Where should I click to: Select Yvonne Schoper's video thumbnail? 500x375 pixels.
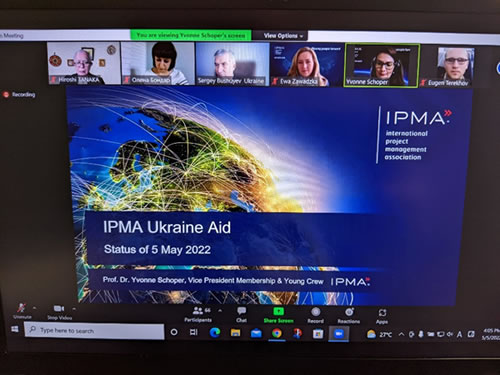[x=382, y=65]
